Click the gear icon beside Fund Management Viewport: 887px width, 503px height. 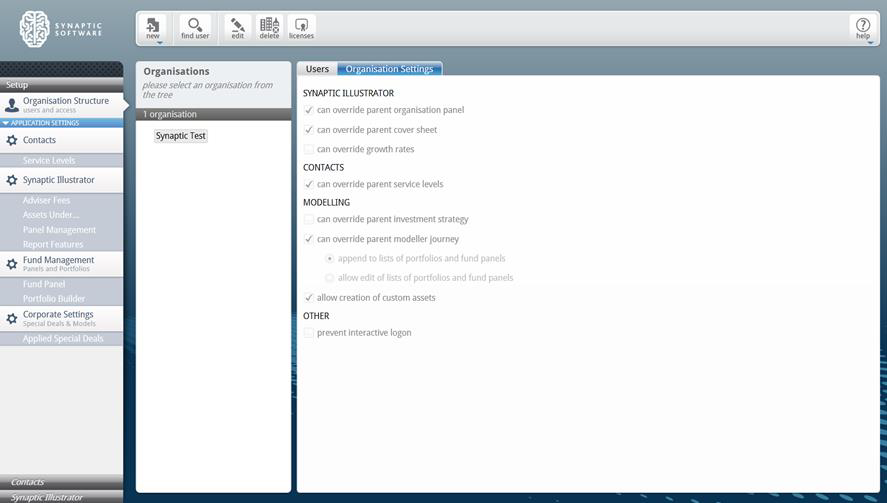pos(11,264)
